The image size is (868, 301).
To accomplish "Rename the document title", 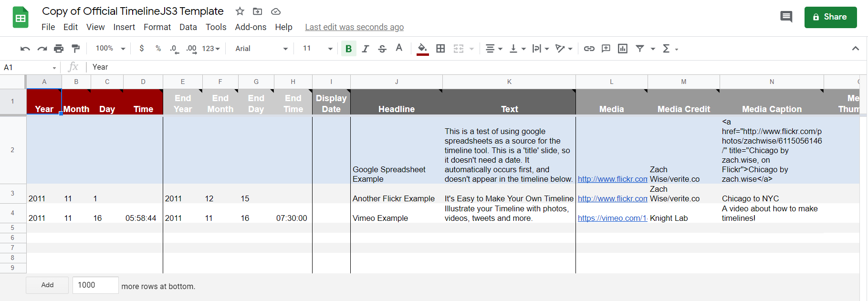I will coord(133,11).
